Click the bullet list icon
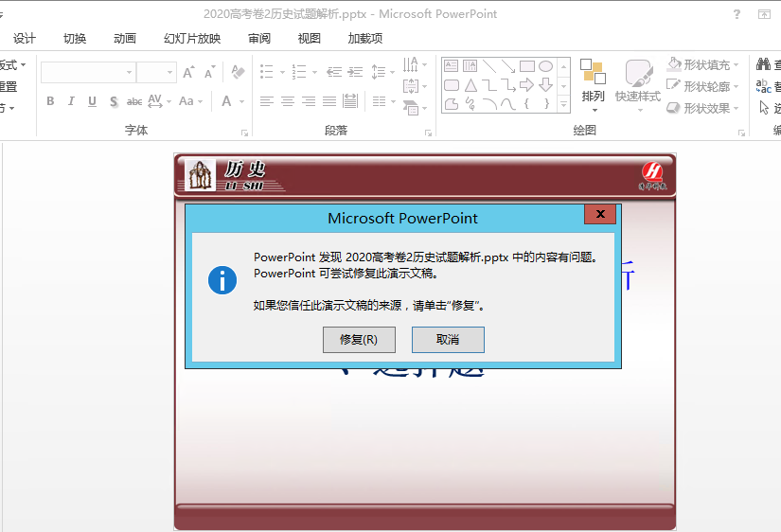This screenshot has height=532, width=781. (x=267, y=72)
